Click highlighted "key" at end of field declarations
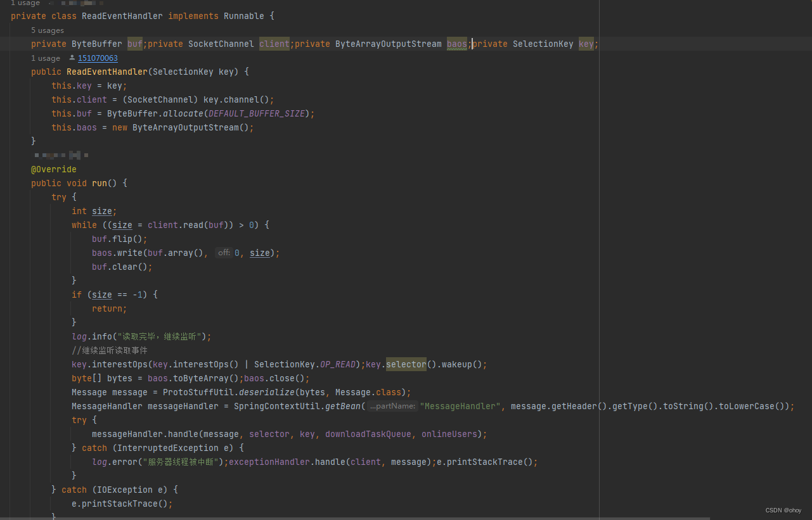 click(x=586, y=44)
